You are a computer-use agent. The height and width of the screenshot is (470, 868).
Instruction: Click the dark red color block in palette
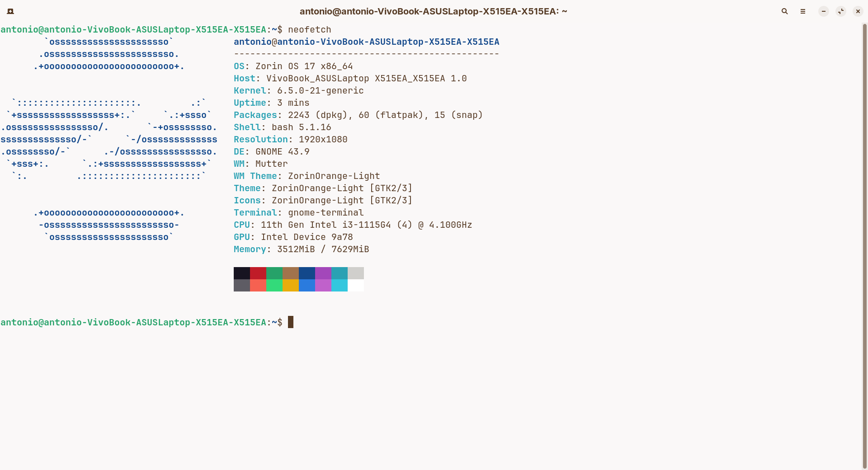[258, 273]
